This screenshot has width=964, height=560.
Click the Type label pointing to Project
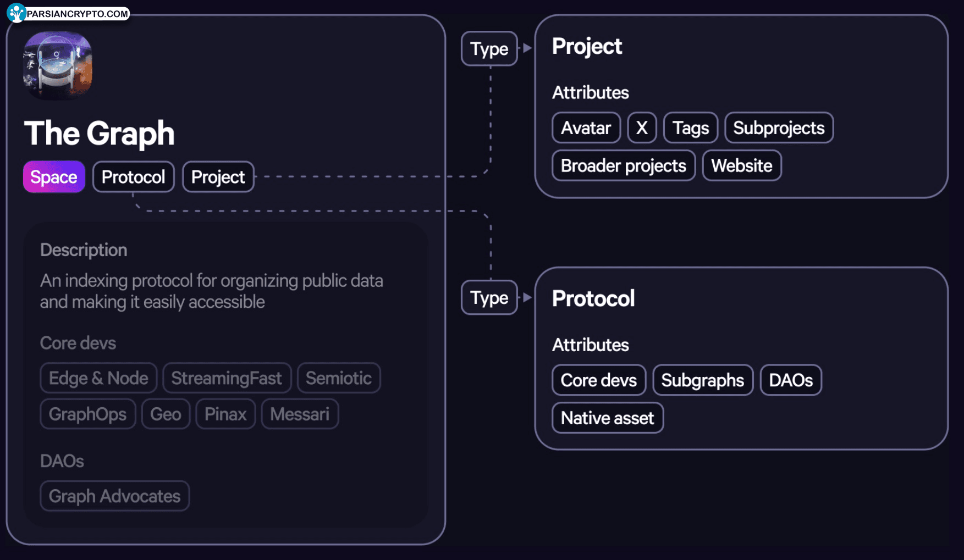click(489, 49)
